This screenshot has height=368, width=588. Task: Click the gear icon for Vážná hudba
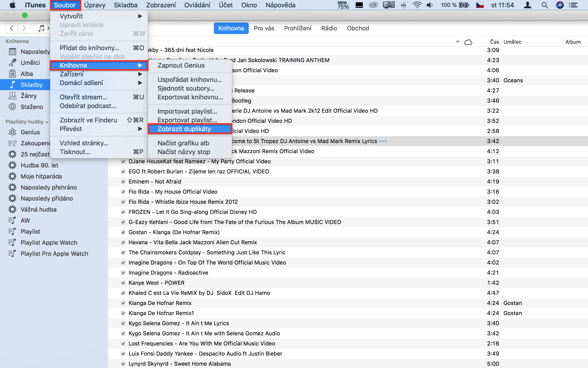[x=12, y=209]
